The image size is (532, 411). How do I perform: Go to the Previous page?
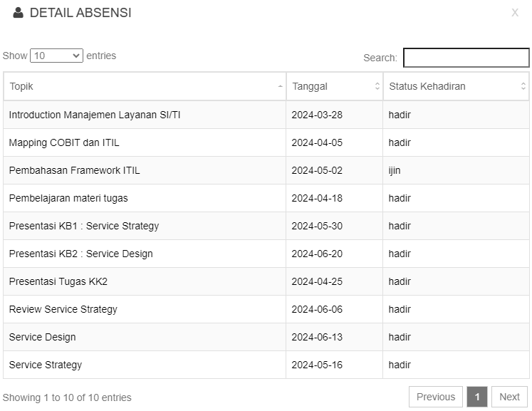coord(436,397)
